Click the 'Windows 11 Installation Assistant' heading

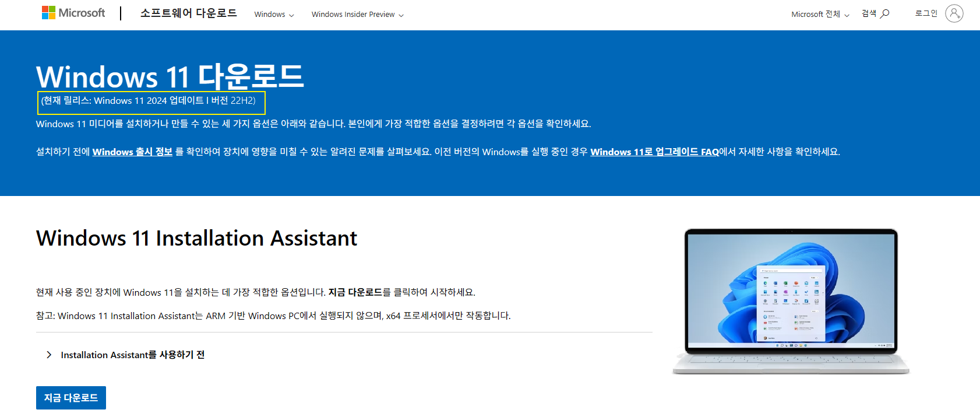tap(197, 238)
